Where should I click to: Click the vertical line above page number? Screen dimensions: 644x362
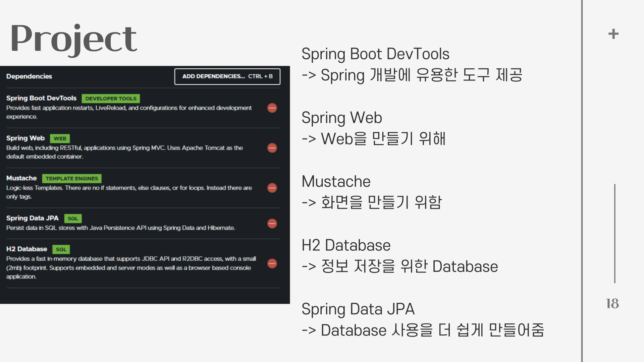click(x=614, y=233)
